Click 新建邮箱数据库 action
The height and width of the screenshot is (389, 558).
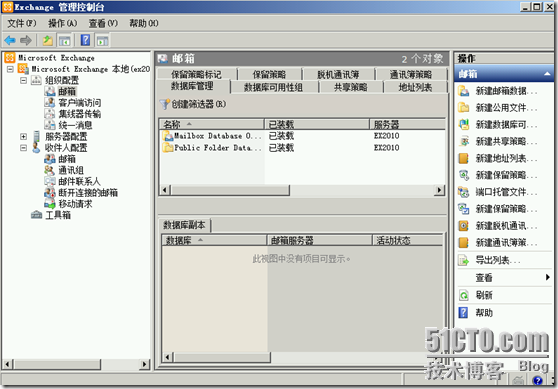pyautogui.click(x=498, y=91)
